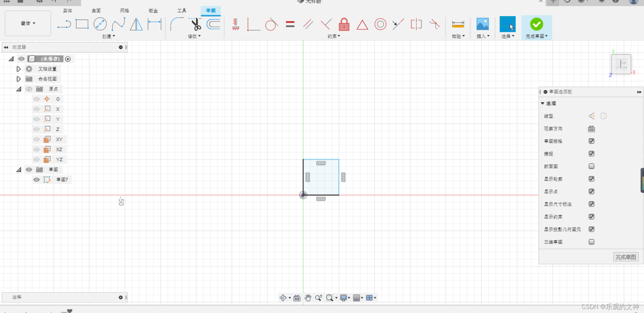Select the Sketch Dimension tool
The height and width of the screenshot is (313, 644).
coord(155,24)
